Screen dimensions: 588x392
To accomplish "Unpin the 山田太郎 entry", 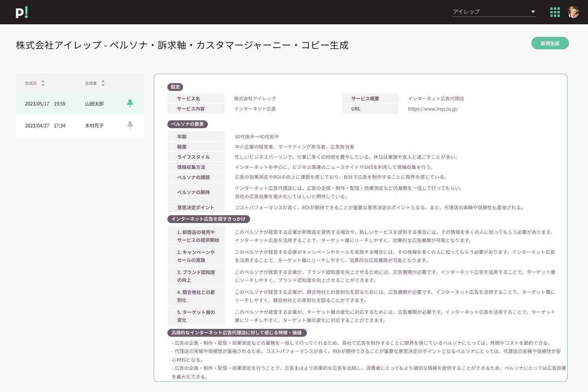I will click(130, 103).
